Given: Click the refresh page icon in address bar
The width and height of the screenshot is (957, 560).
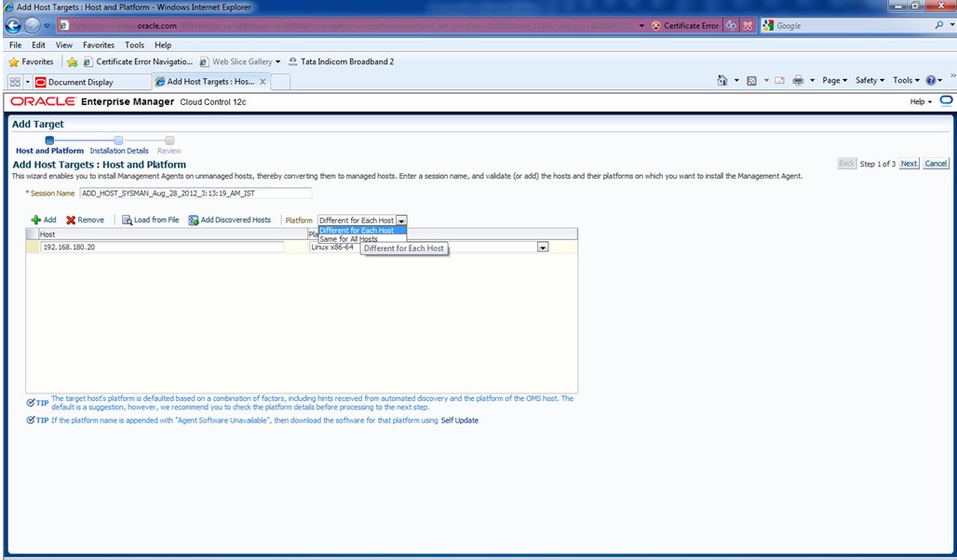Looking at the screenshot, I should (732, 25).
